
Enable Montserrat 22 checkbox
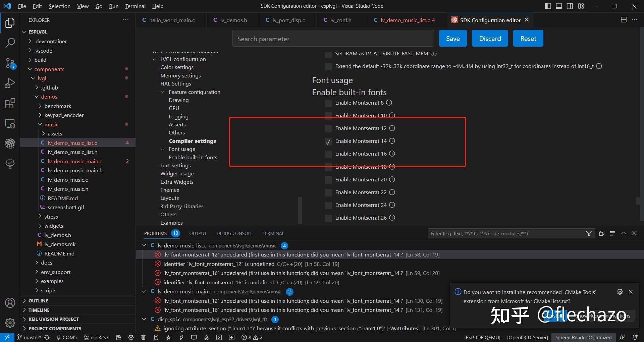pyautogui.click(x=328, y=192)
